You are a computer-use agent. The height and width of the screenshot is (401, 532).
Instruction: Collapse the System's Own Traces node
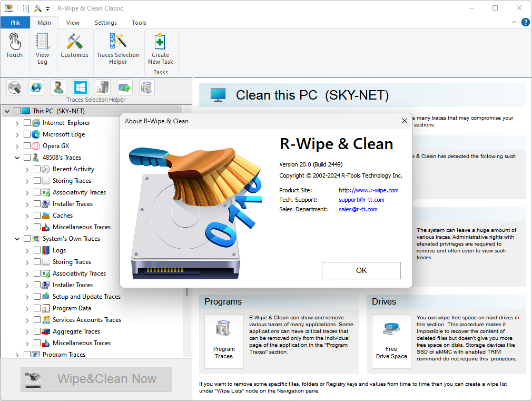pos(17,239)
